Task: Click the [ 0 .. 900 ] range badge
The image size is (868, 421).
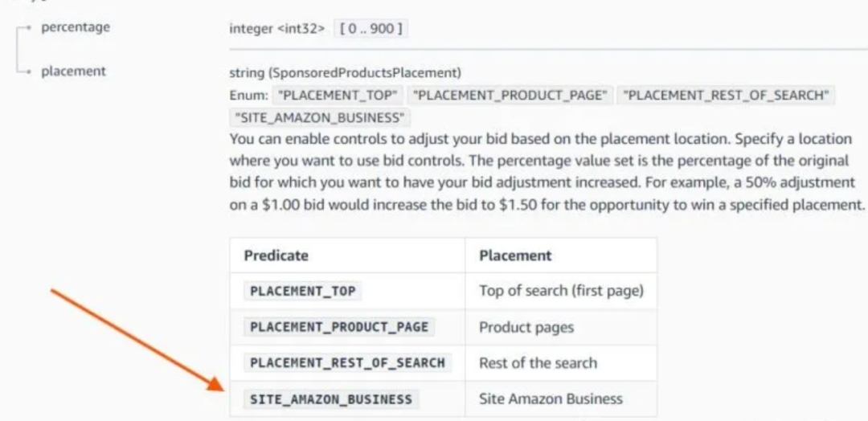Action: [x=371, y=29]
